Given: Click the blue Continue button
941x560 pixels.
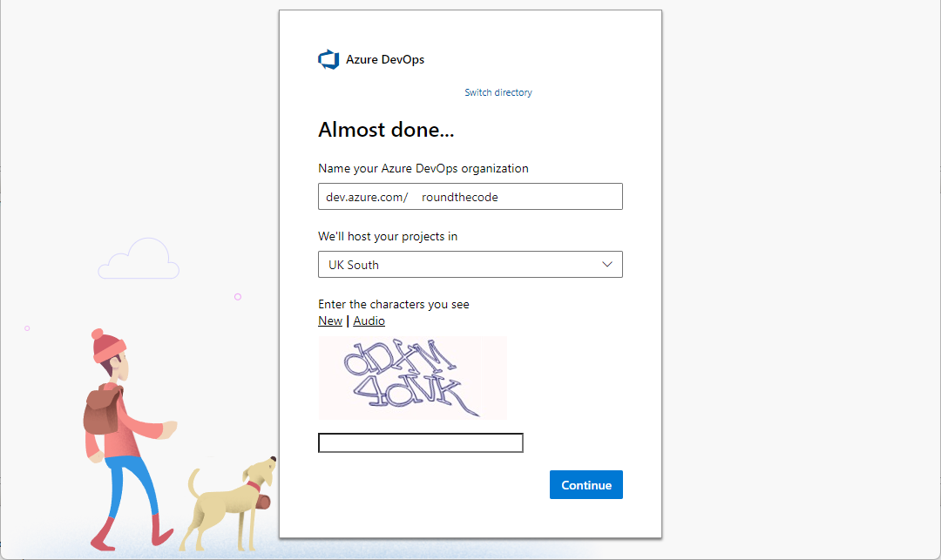Looking at the screenshot, I should coord(586,484).
